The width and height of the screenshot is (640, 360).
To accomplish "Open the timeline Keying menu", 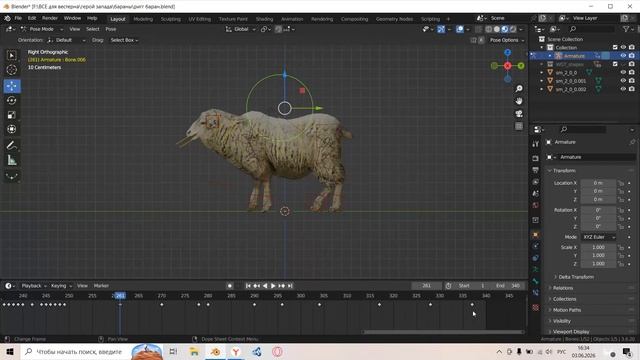I will 60,286.
